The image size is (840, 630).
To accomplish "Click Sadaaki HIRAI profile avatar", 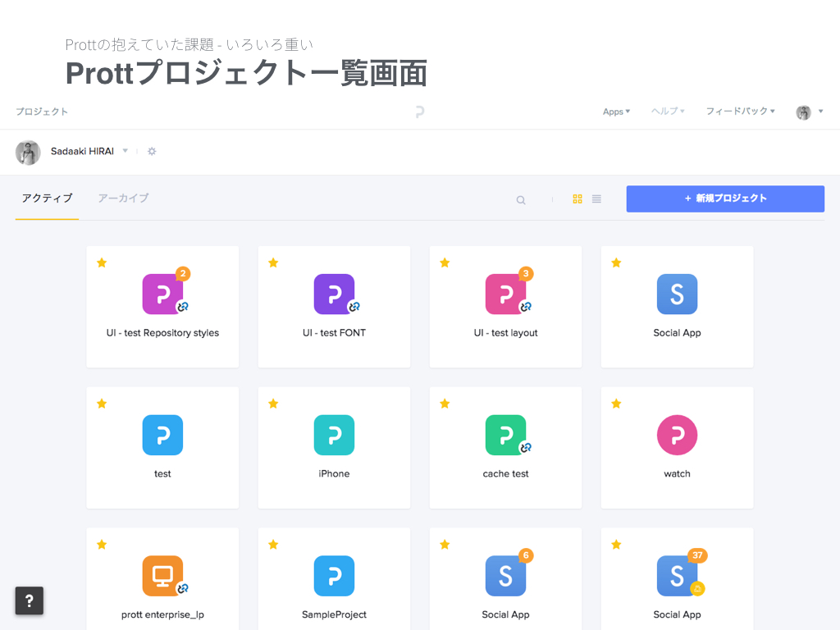I will (x=28, y=153).
